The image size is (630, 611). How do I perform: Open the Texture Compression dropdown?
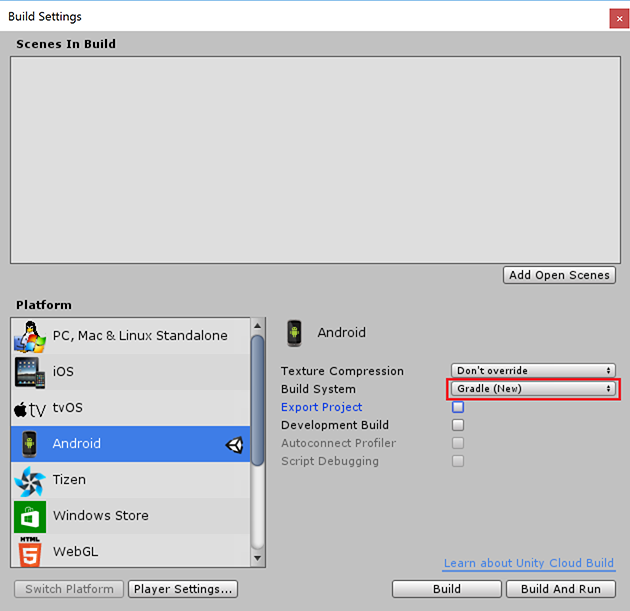point(533,371)
